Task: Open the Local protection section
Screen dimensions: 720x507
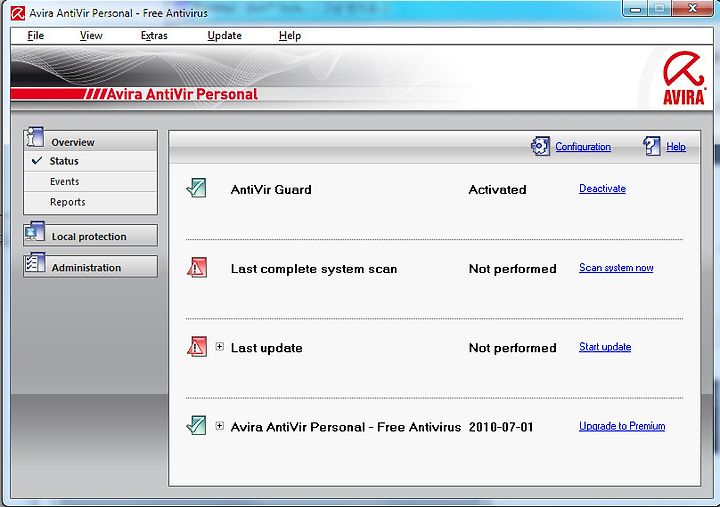Action: (x=90, y=236)
